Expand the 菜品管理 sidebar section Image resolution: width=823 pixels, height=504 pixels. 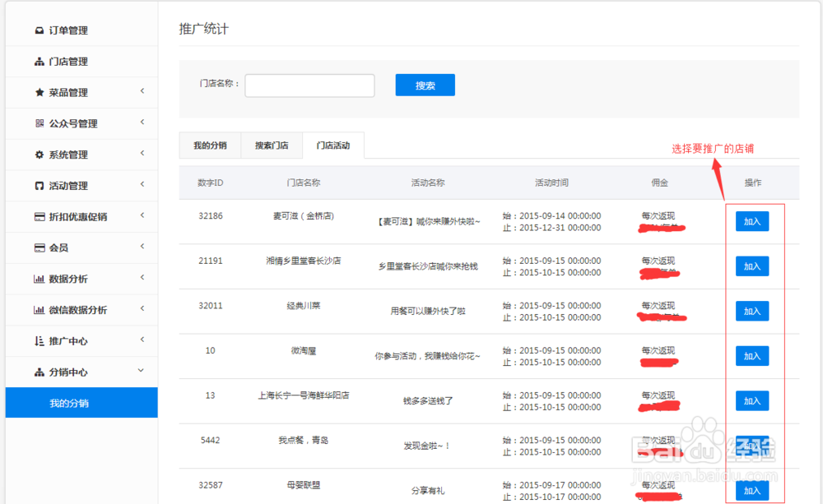(x=142, y=92)
